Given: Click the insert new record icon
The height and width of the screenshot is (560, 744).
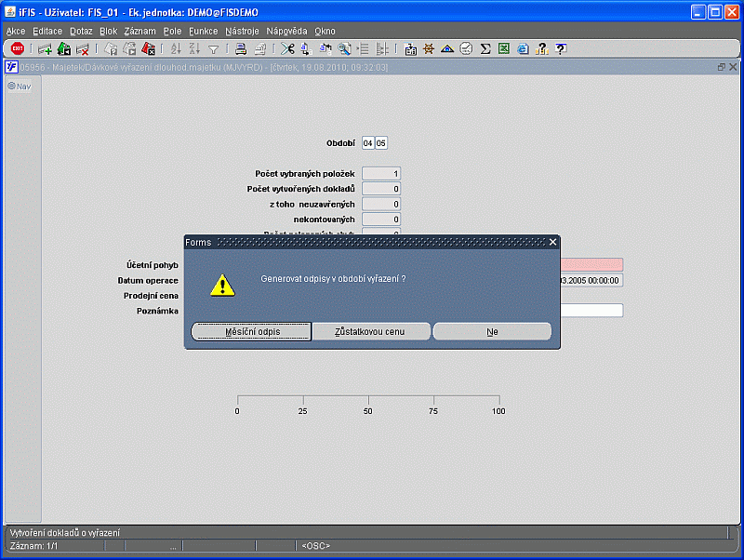Looking at the screenshot, I should click(x=45, y=49).
